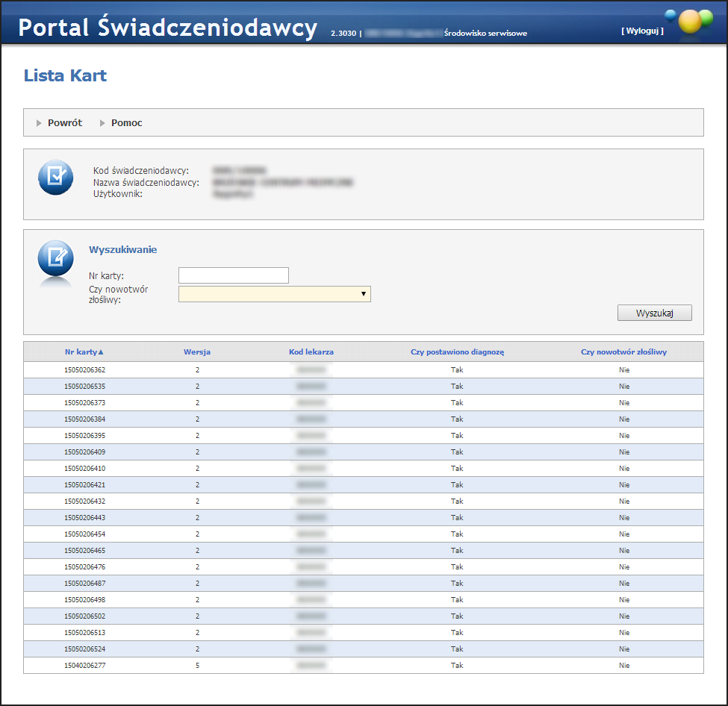Viewport: 728px width, 706px height.
Task: Sort by Wersja column header
Action: click(197, 352)
